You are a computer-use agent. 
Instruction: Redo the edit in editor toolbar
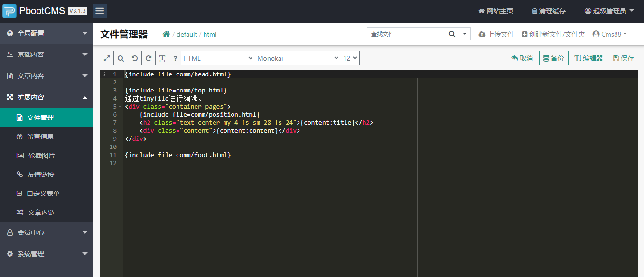tap(149, 58)
